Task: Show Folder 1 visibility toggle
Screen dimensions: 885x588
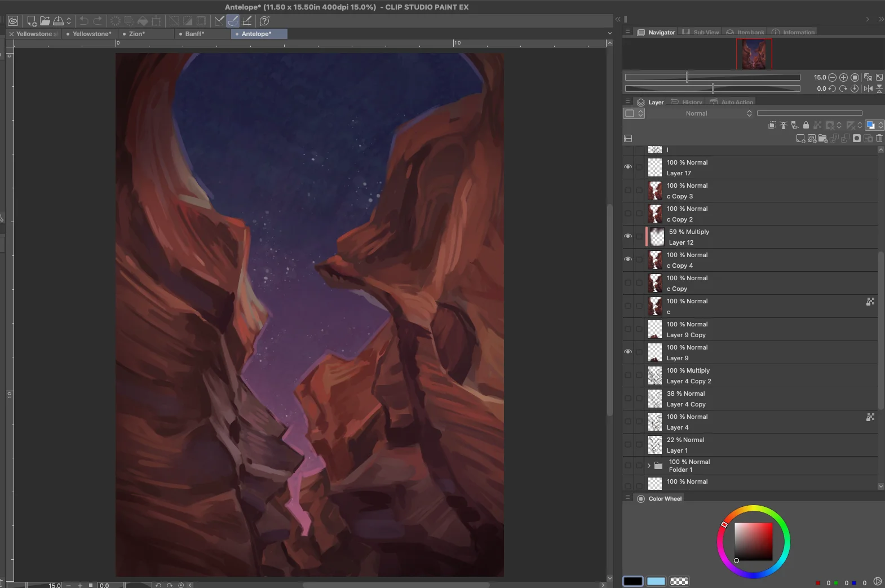Action: (x=628, y=466)
